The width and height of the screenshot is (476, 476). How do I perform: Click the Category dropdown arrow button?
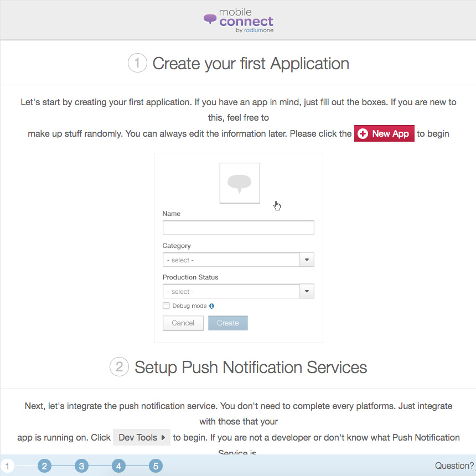pyautogui.click(x=307, y=260)
